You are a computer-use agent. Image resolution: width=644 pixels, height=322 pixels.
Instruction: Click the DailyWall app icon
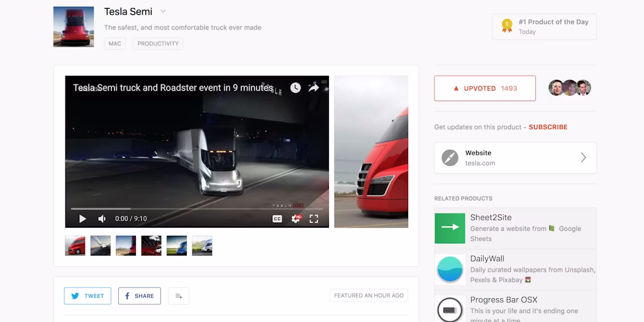(x=450, y=269)
